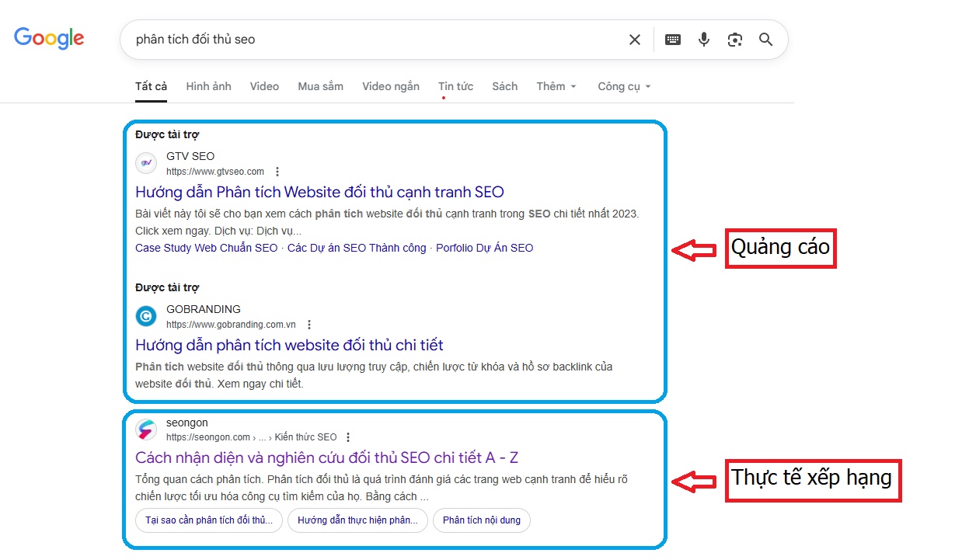Expand the Công cụ tools dropdown
The height and width of the screenshot is (560, 969).
[624, 86]
